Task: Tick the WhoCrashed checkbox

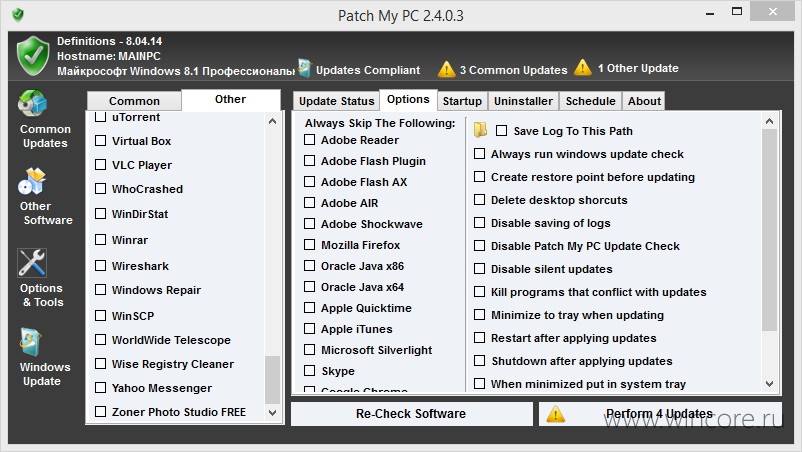Action: click(x=101, y=189)
